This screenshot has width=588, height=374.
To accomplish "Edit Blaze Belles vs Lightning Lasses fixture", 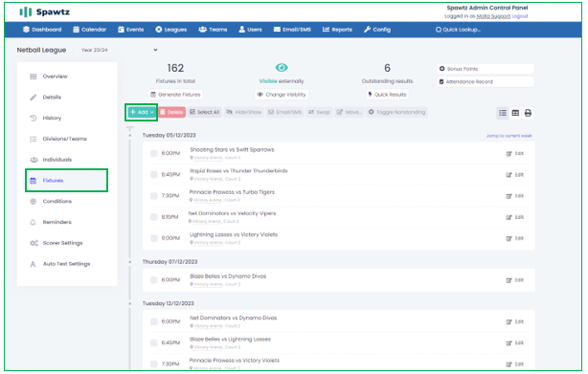I will tap(515, 343).
